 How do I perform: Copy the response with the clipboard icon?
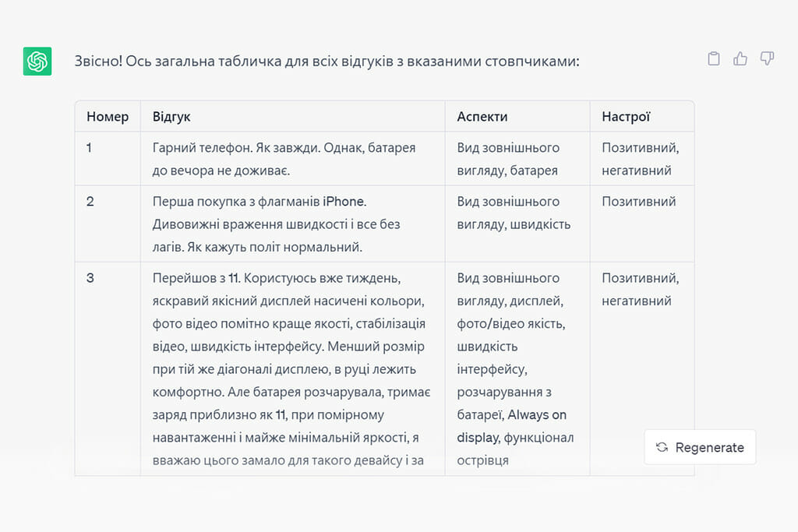pos(713,59)
